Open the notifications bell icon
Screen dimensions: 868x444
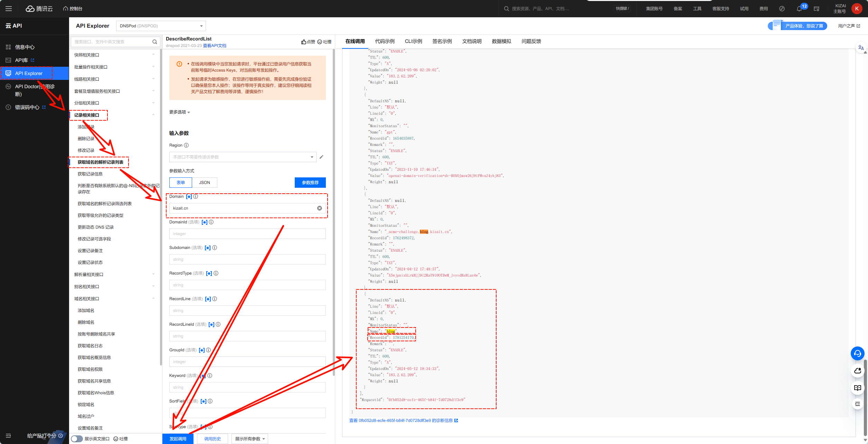point(799,9)
